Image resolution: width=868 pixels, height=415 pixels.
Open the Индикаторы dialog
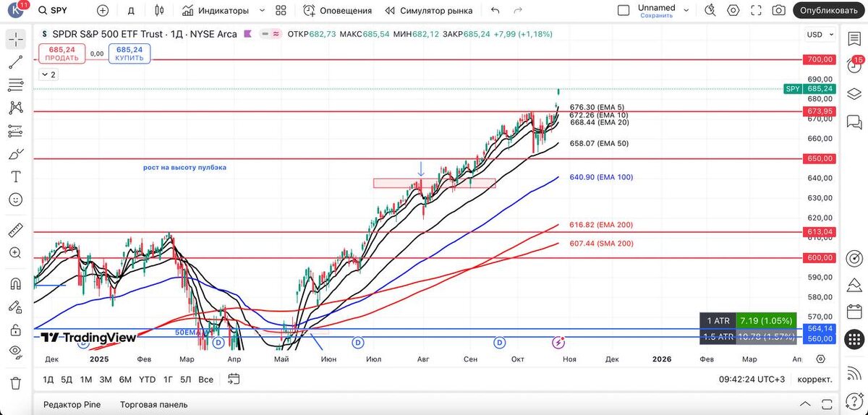point(216,11)
